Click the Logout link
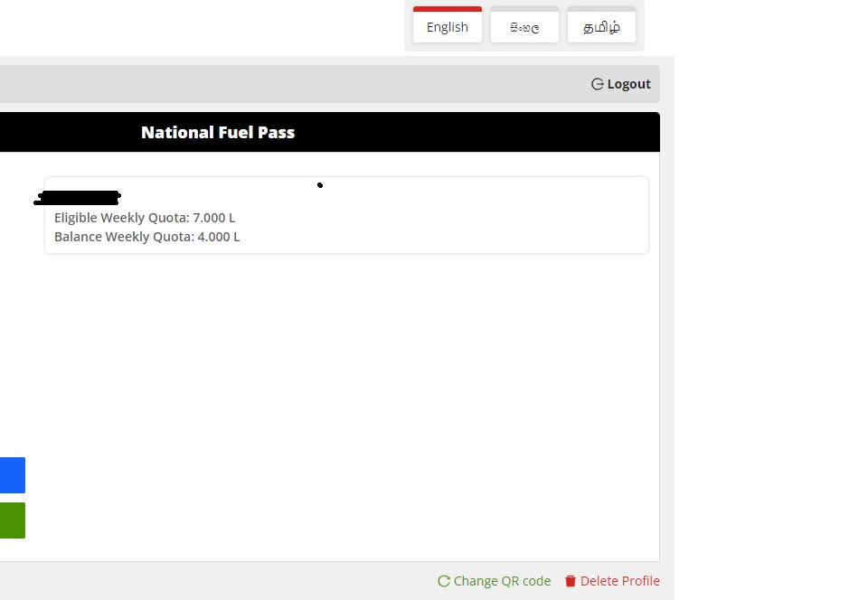This screenshot has width=868, height=600. pos(620,84)
